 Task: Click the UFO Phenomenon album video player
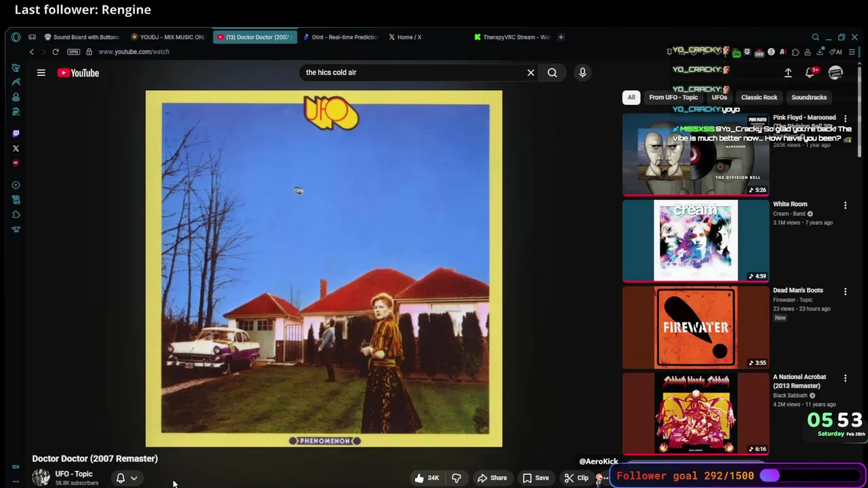point(324,268)
